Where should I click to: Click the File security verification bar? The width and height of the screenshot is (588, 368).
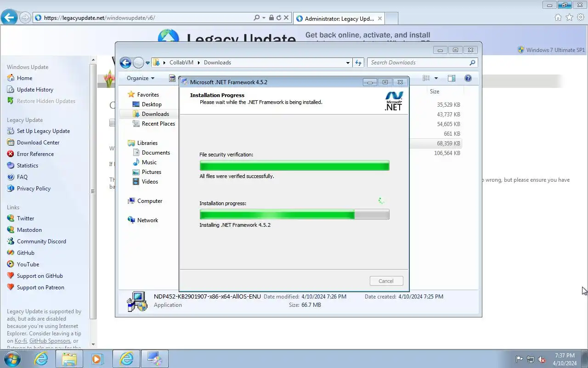click(294, 166)
